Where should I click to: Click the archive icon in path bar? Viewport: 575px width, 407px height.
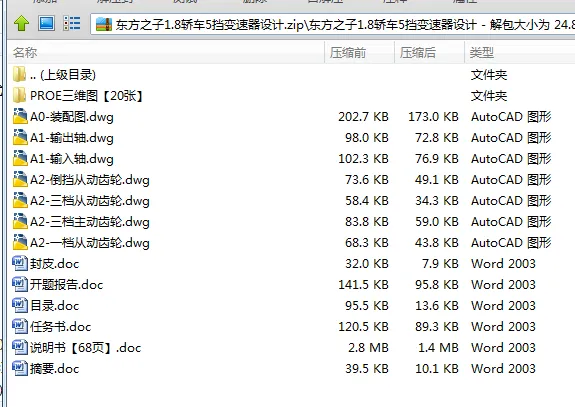pos(104,25)
